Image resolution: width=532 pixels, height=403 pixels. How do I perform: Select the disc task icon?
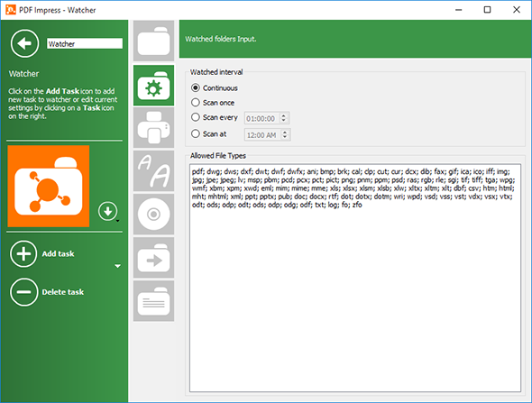tap(153, 214)
